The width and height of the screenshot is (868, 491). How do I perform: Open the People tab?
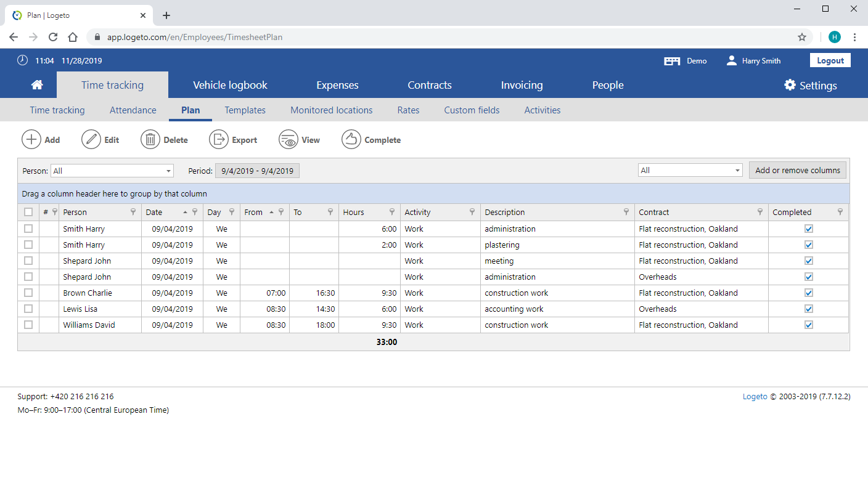point(608,85)
